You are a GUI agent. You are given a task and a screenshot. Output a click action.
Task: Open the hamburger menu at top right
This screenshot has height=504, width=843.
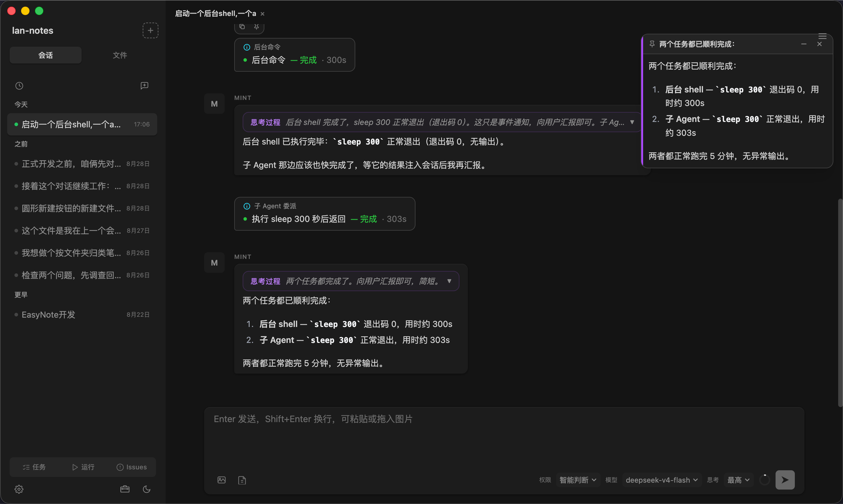pos(822,36)
